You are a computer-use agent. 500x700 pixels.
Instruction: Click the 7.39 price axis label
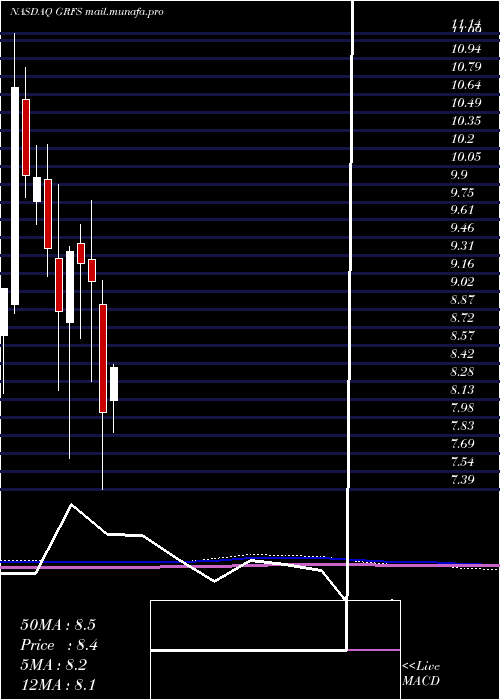pyautogui.click(x=462, y=479)
